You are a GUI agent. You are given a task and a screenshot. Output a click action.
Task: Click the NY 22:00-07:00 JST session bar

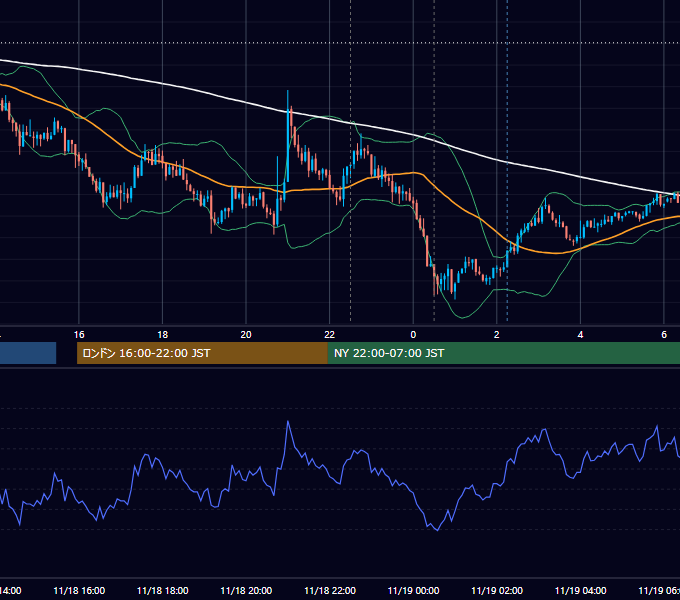[x=503, y=353]
